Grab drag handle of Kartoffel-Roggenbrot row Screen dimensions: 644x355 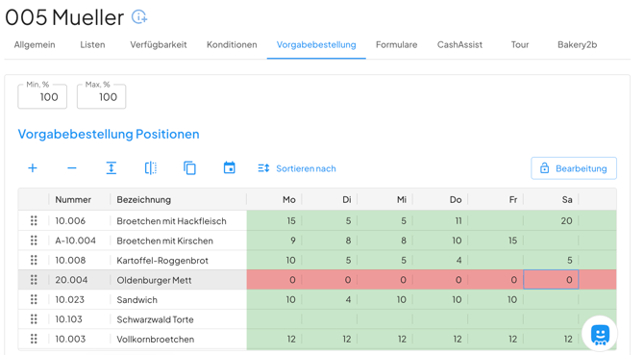pyautogui.click(x=34, y=260)
